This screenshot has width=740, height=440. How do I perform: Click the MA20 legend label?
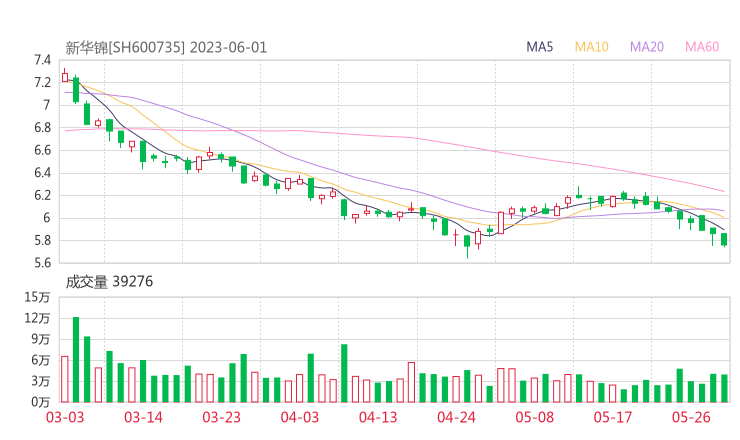647,47
